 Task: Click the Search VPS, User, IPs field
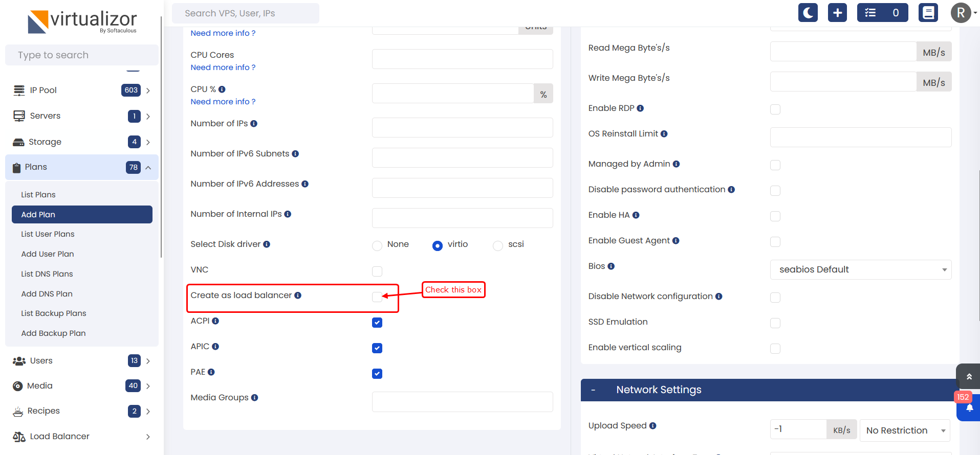245,13
